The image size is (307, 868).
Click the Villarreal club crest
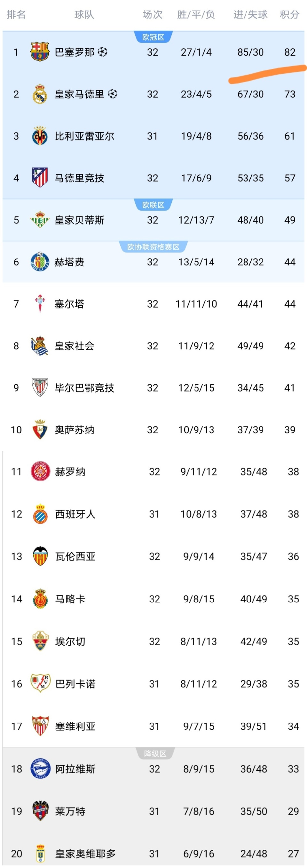40,136
